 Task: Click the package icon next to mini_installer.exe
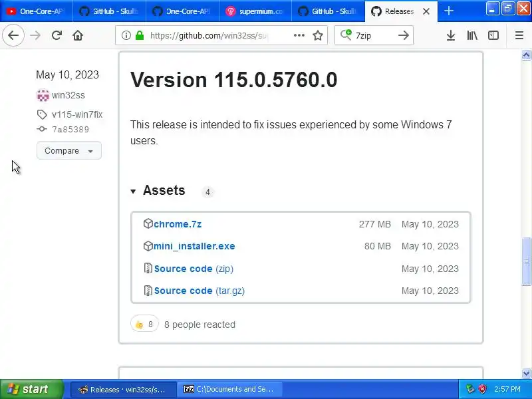coord(148,246)
